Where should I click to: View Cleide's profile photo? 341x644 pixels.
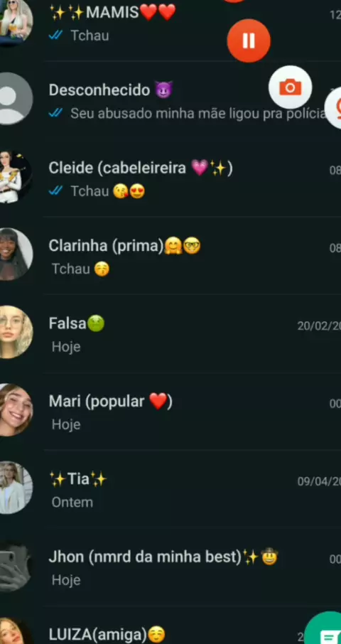[13, 176]
